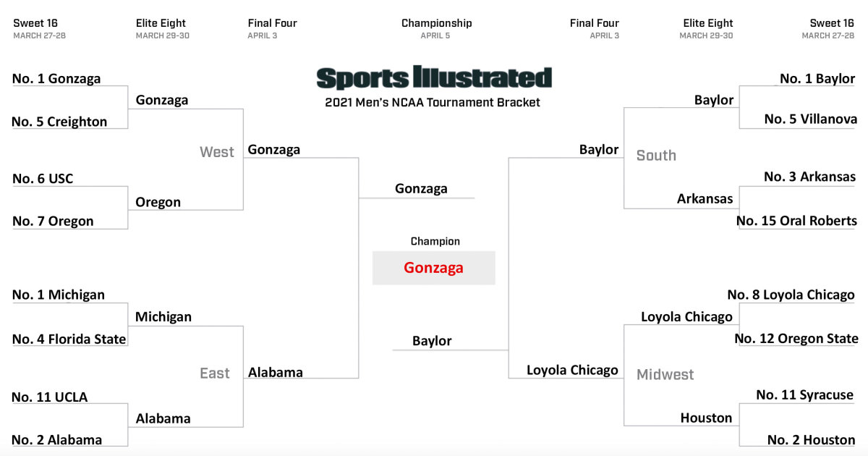Click No. 2 Houston seed entry
The width and height of the screenshot is (868, 456).
point(811,439)
